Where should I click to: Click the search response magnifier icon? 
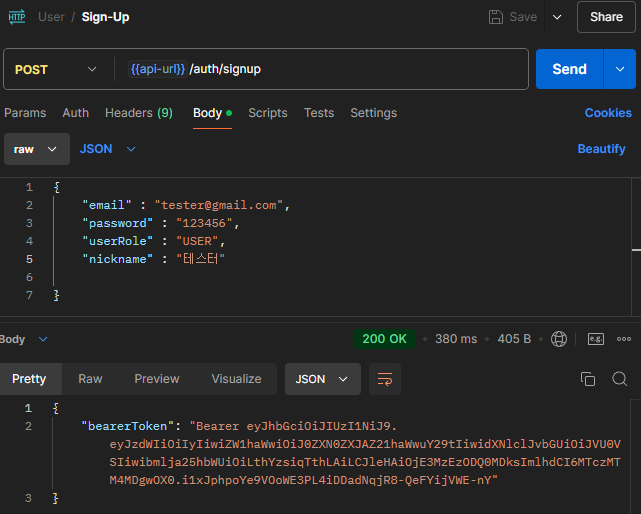pyautogui.click(x=620, y=379)
